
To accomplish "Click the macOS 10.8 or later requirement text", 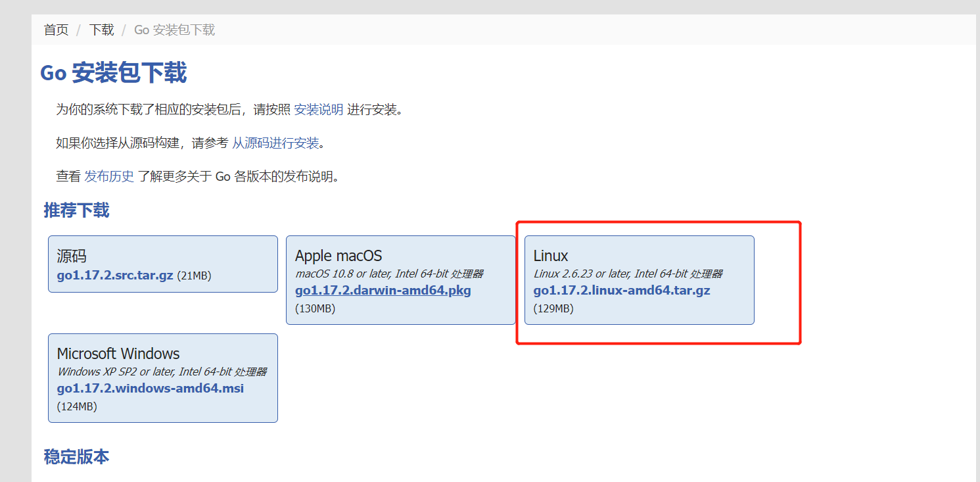I will tap(389, 274).
